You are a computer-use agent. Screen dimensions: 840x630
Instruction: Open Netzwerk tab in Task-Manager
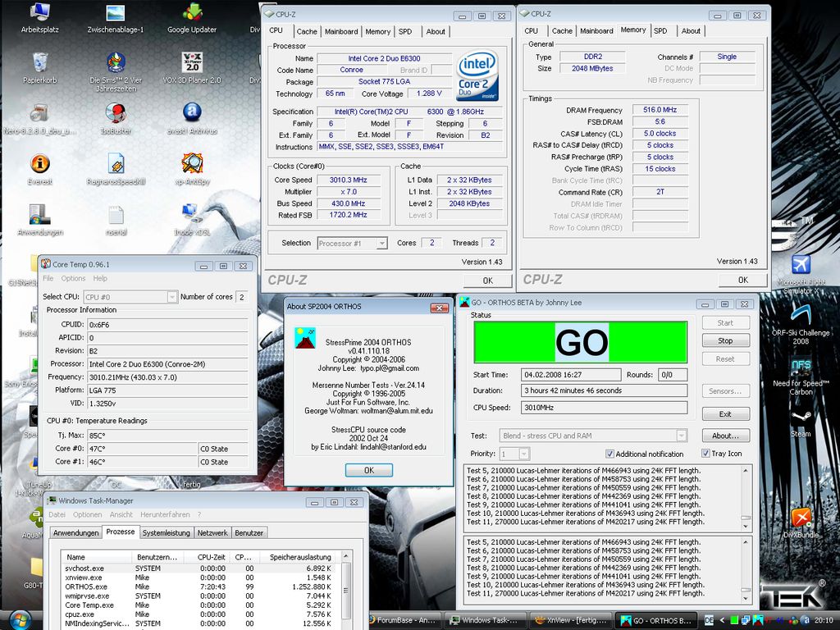[212, 533]
